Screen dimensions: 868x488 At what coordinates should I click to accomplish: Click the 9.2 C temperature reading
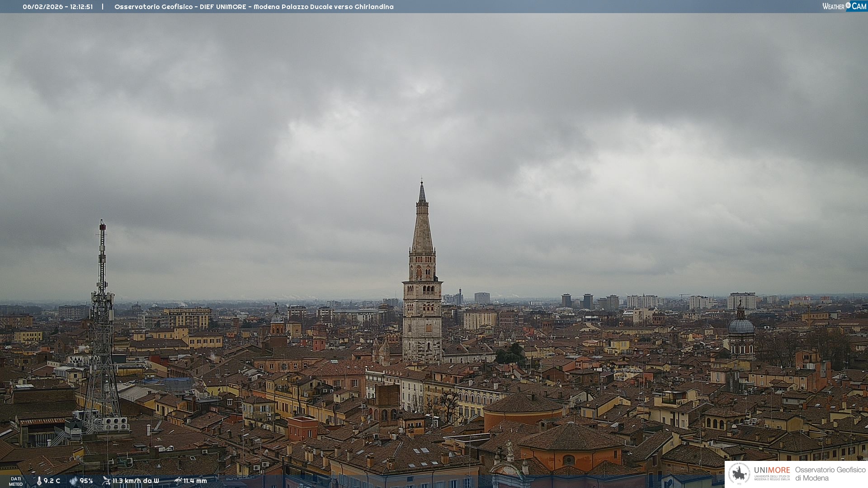(x=52, y=481)
